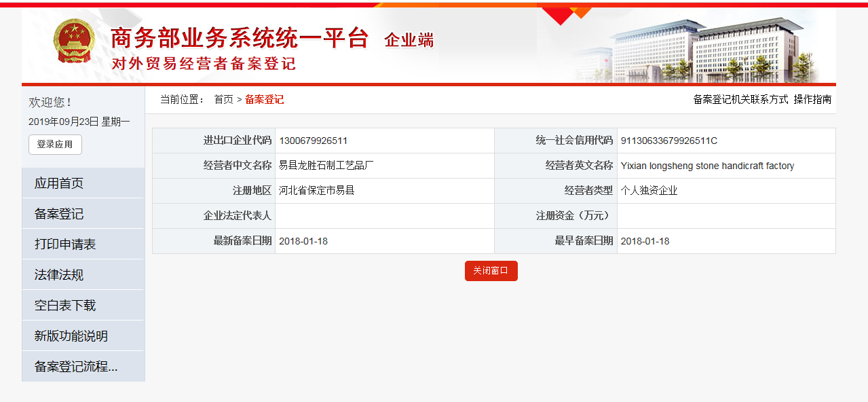Image resolution: width=868 pixels, height=402 pixels.
Task: Click the region value 河北省保定市易县
Action: coord(317,191)
